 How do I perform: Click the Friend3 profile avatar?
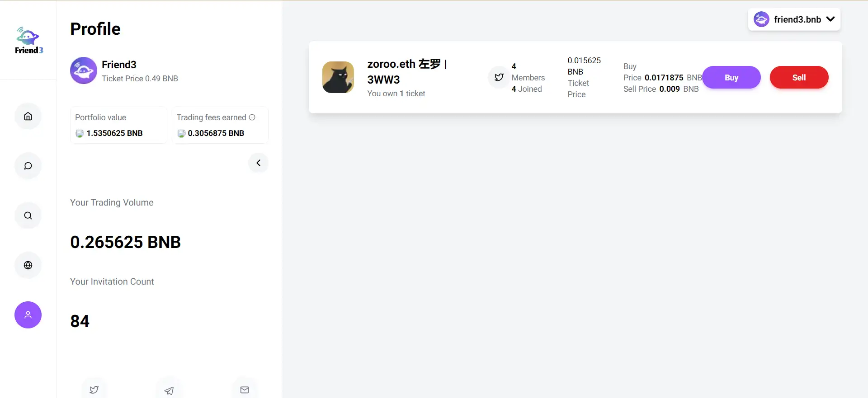tap(84, 70)
